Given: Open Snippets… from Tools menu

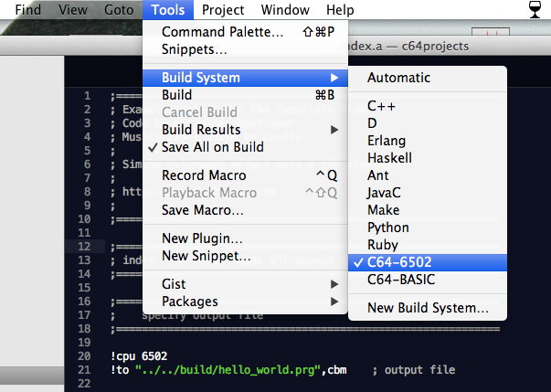Looking at the screenshot, I should (x=245, y=49).
